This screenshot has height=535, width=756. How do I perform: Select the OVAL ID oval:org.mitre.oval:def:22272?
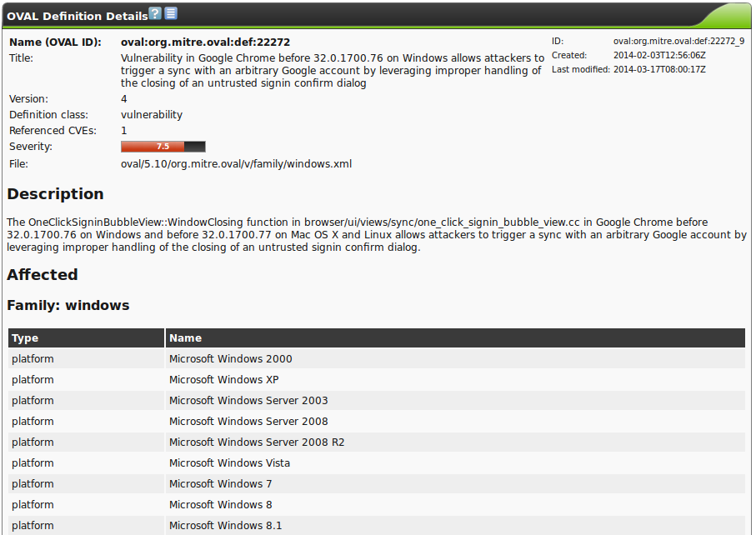205,42
